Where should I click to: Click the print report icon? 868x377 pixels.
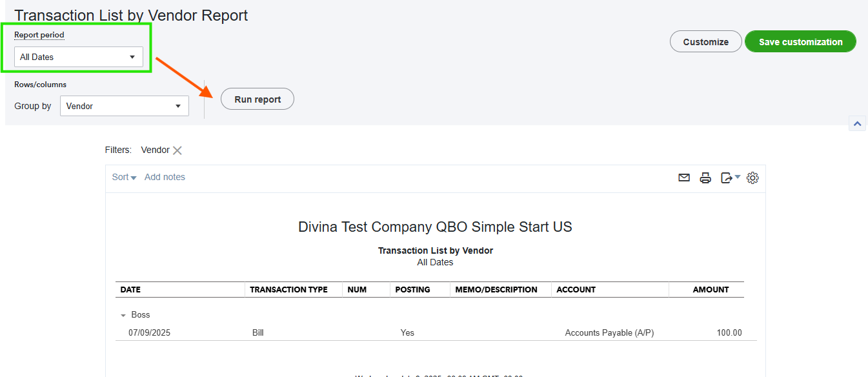pyautogui.click(x=705, y=178)
